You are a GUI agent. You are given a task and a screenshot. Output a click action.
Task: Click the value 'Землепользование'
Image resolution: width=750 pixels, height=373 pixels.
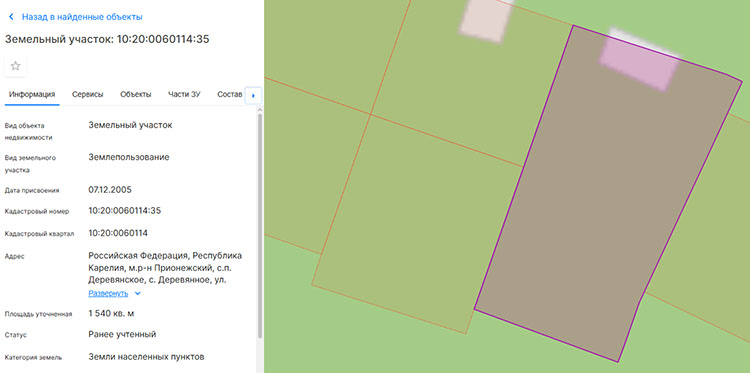coord(129,157)
